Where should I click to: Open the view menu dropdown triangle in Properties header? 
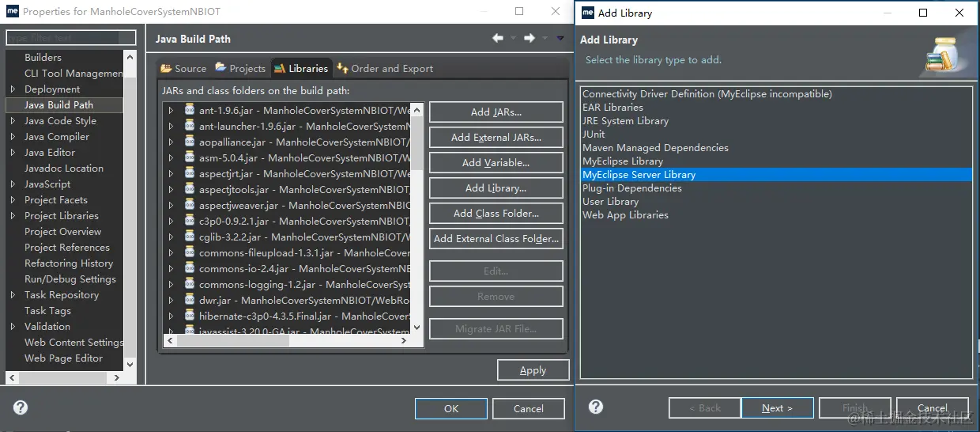pyautogui.click(x=560, y=38)
